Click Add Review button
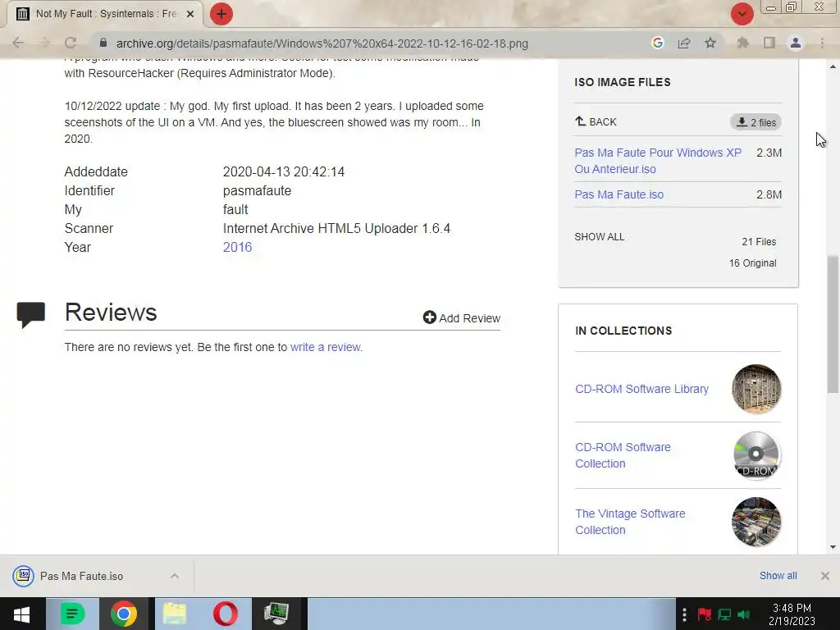The height and width of the screenshot is (630, 840). pos(461,317)
